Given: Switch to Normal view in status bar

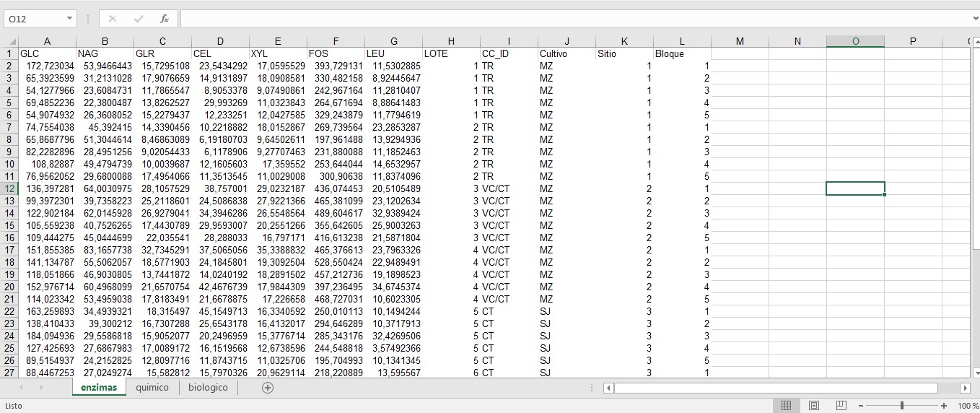Looking at the screenshot, I should (787, 406).
